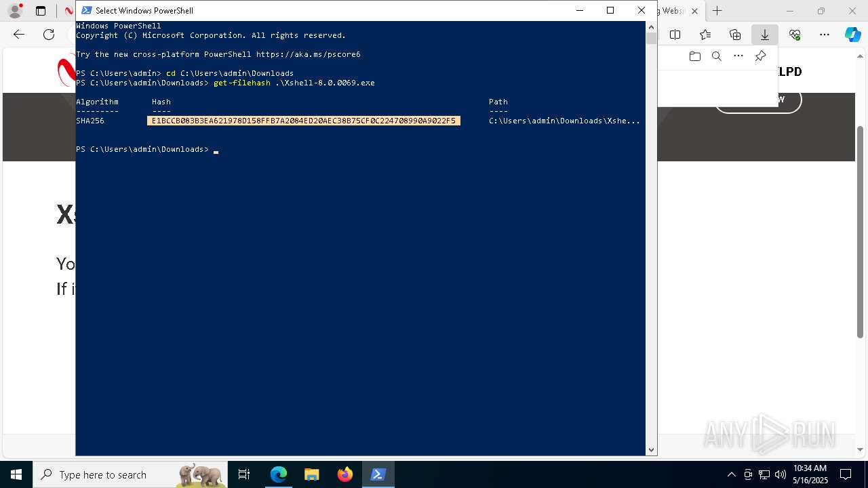Launch Firefox from taskbar

(x=344, y=474)
